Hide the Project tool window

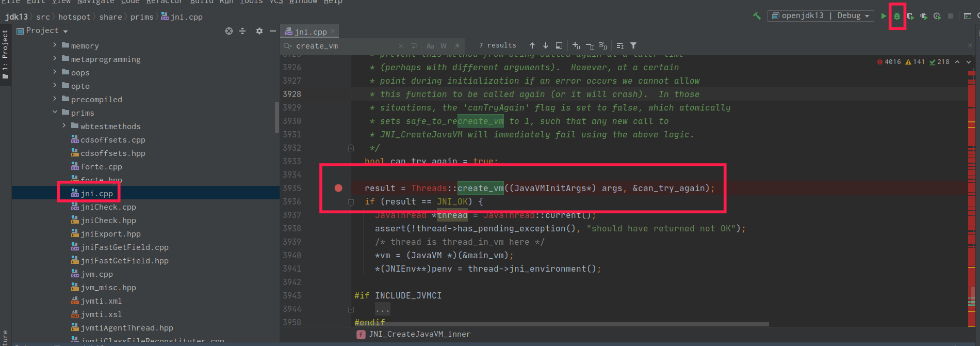click(x=273, y=31)
